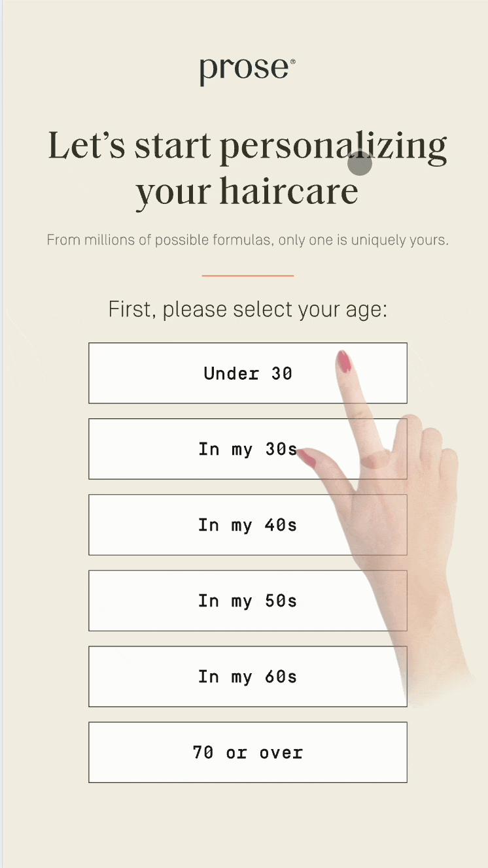Image resolution: width=488 pixels, height=868 pixels.
Task: Pick the "70 or over" age option
Action: (x=247, y=752)
